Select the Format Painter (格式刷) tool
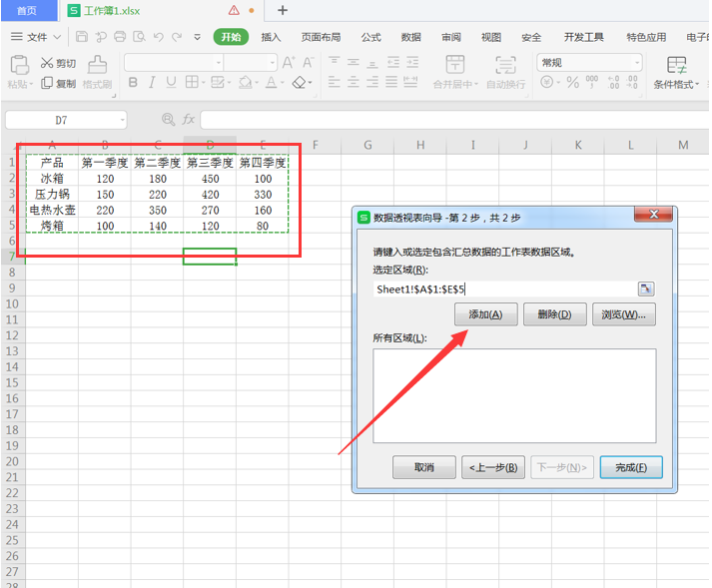The width and height of the screenshot is (712, 588). click(97, 72)
